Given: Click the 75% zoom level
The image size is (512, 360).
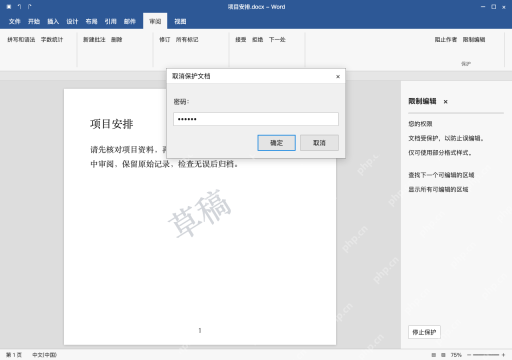Looking at the screenshot, I should [456, 355].
